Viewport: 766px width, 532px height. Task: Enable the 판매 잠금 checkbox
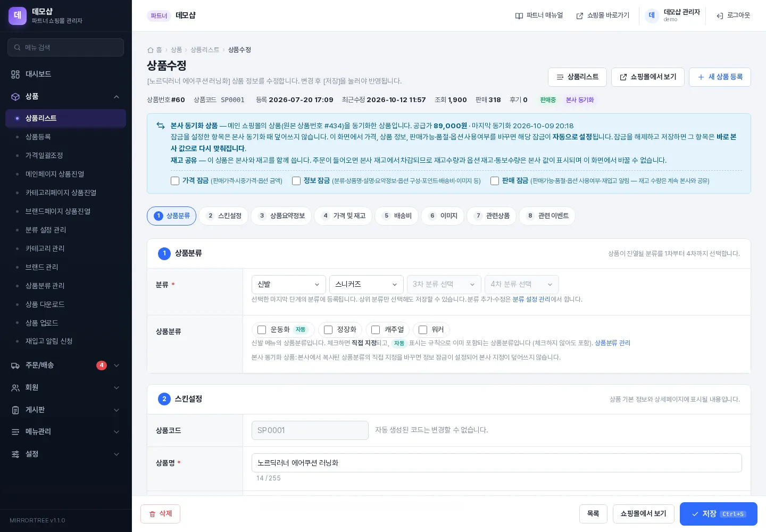pyautogui.click(x=495, y=181)
